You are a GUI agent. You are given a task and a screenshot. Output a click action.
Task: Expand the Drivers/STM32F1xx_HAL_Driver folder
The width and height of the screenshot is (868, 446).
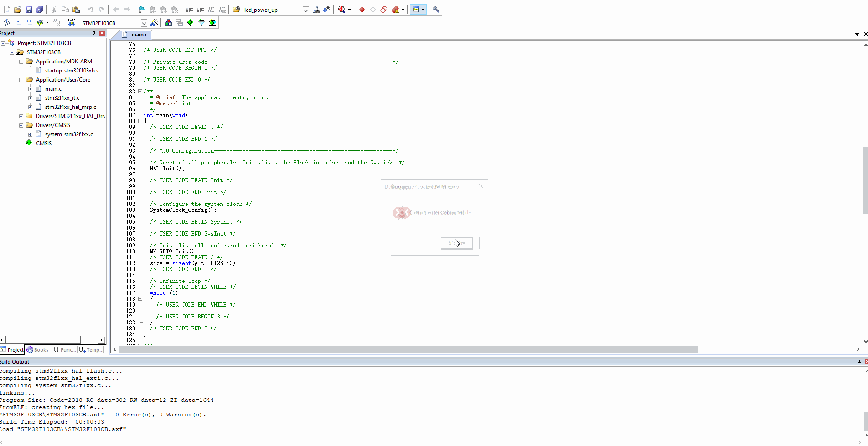coord(21,116)
